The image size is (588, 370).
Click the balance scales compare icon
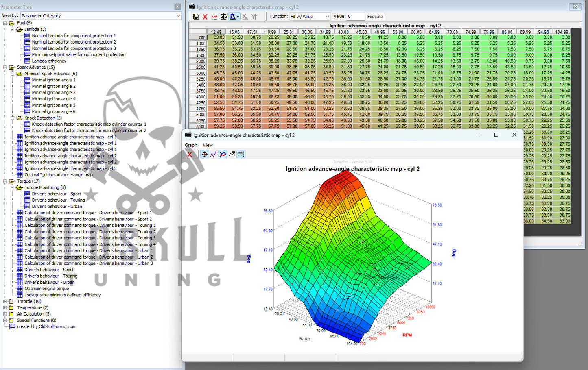[223, 17]
